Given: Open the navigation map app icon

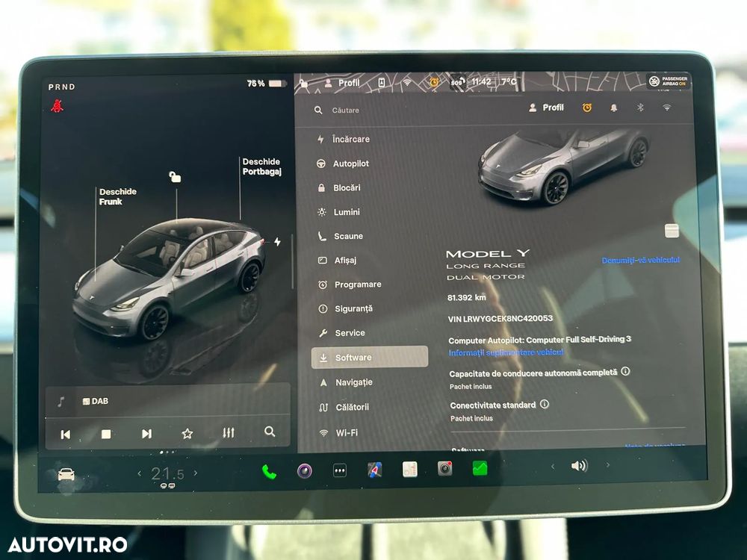Looking at the screenshot, I should pos(375,470).
